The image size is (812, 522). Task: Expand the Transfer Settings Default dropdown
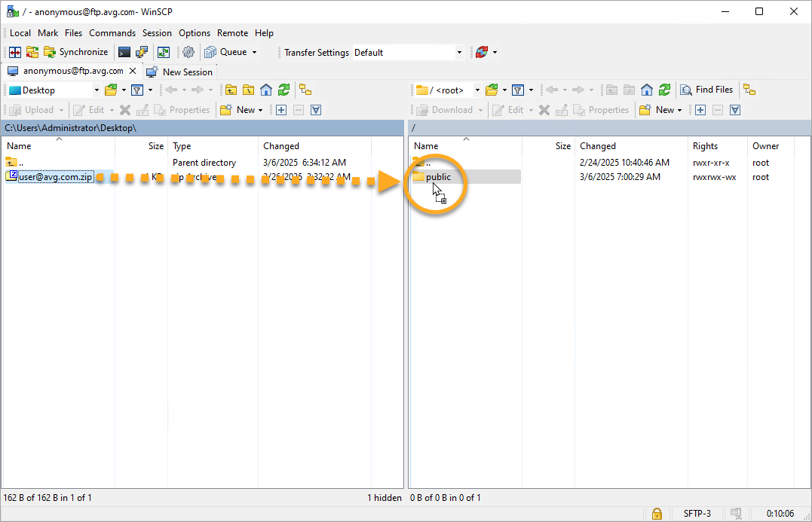459,53
